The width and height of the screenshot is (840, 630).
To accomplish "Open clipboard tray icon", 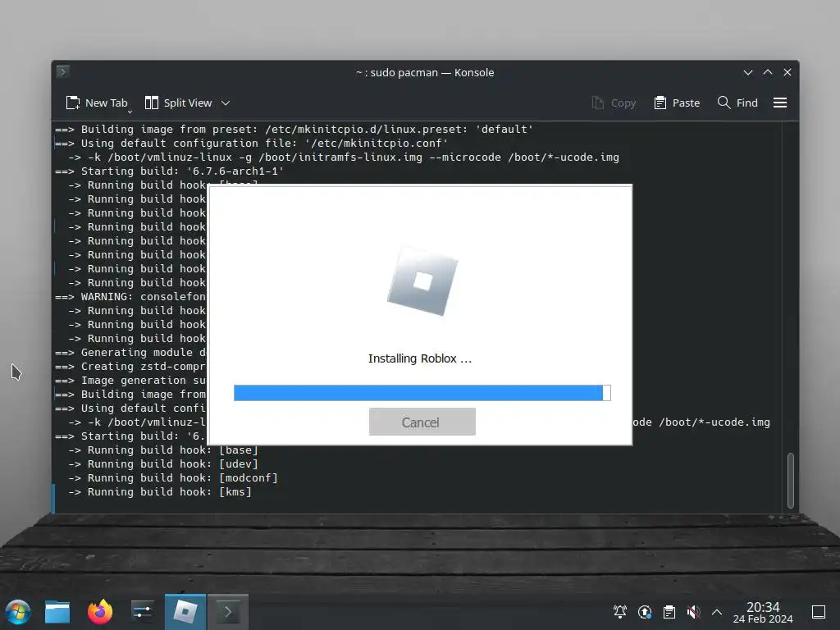I will click(669, 612).
